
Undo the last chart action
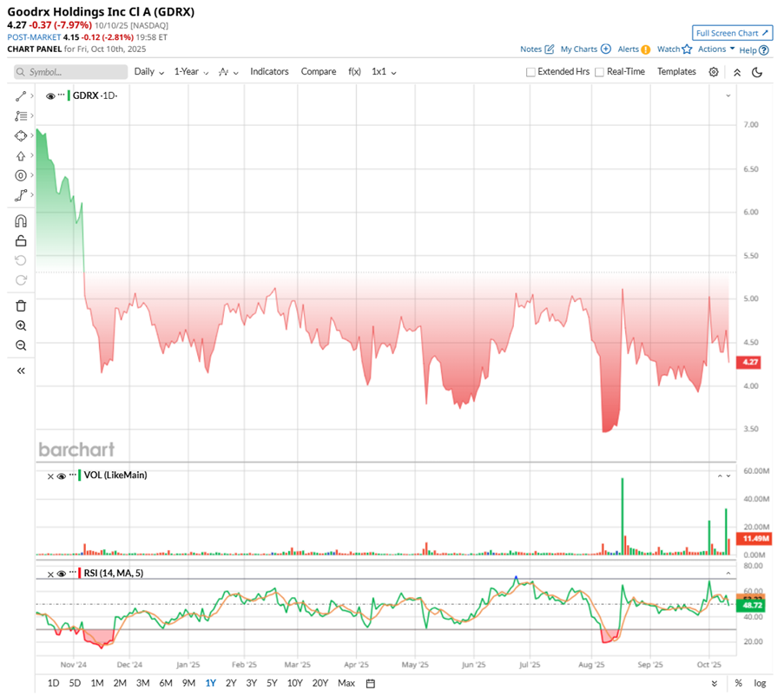coord(21,260)
